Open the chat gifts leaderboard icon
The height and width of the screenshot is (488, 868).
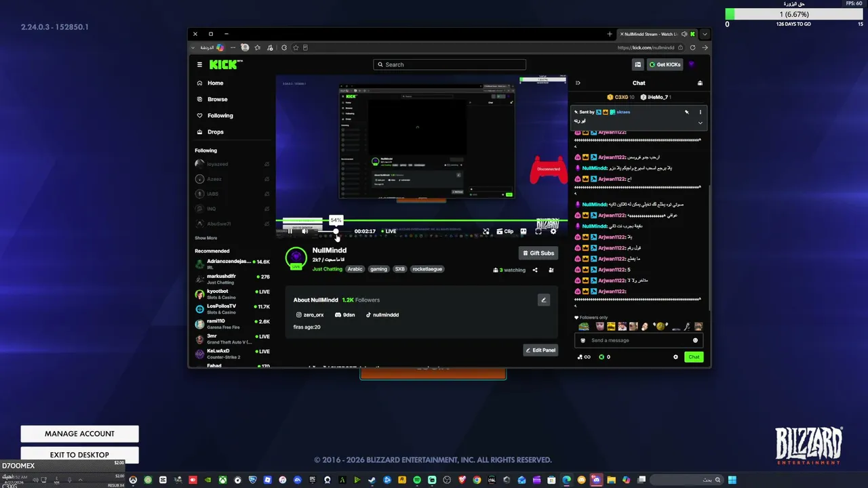(700, 83)
